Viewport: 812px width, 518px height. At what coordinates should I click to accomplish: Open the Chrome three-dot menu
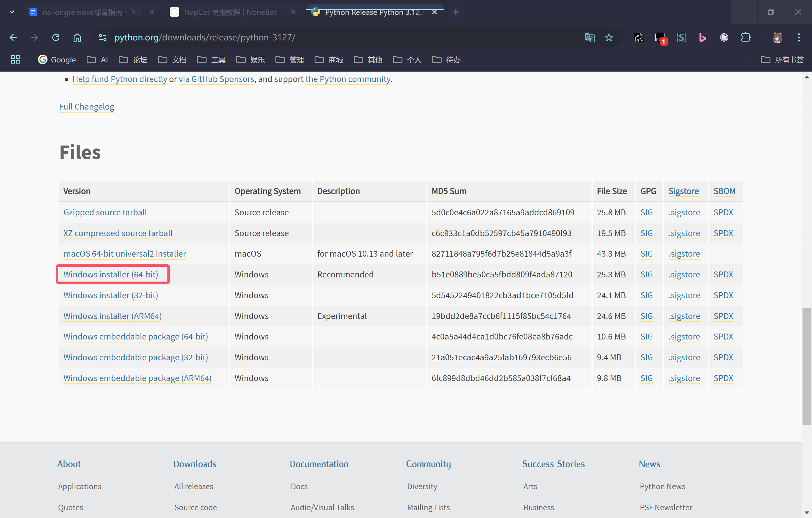(799, 37)
